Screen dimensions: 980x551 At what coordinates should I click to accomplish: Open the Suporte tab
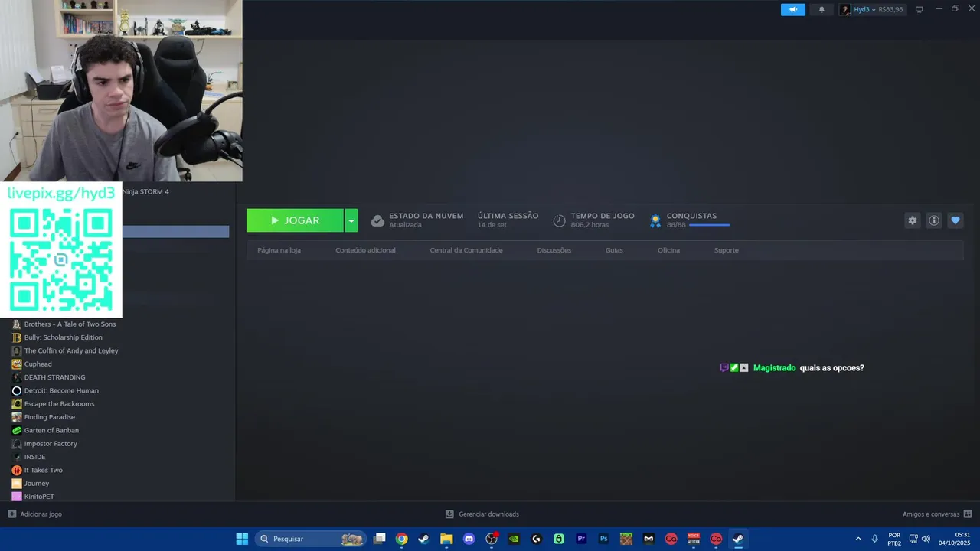[x=727, y=250]
